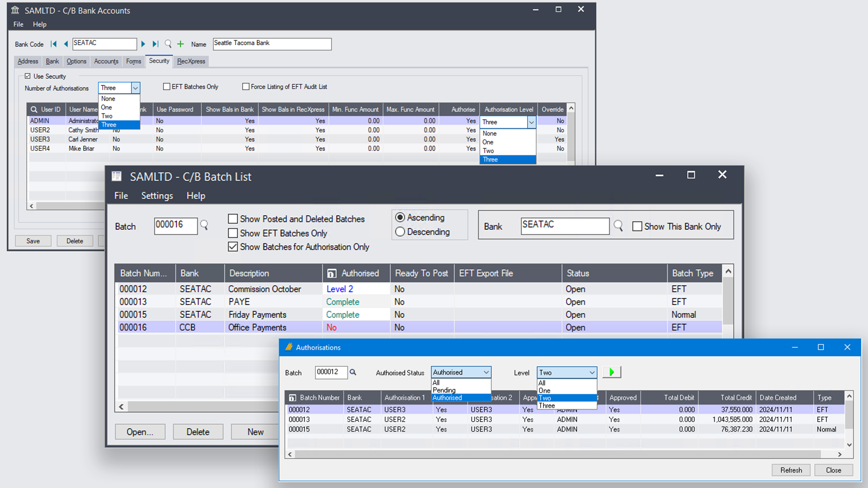
Task: Expand the Authorised Status dropdown
Action: (486, 372)
